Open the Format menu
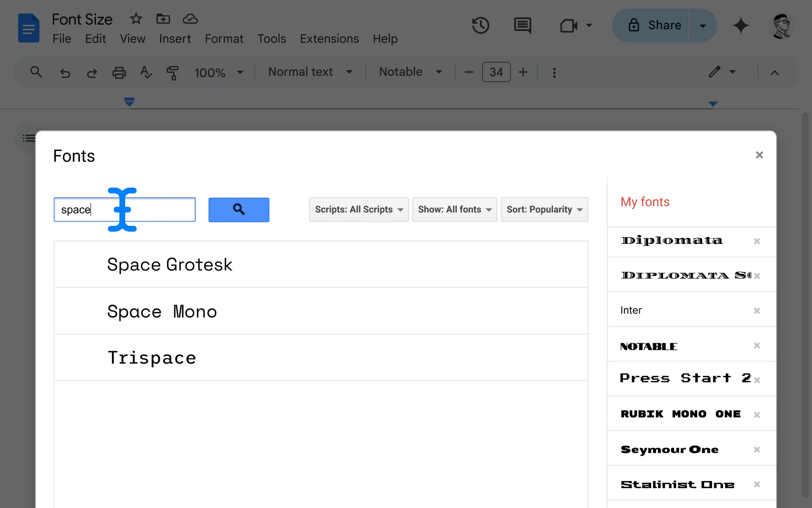 [224, 39]
